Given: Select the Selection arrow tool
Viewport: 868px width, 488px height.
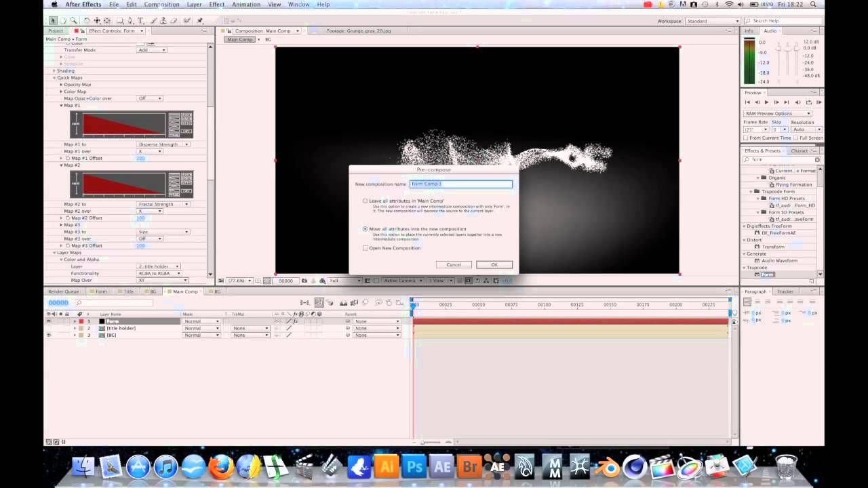Looking at the screenshot, I should [x=53, y=20].
